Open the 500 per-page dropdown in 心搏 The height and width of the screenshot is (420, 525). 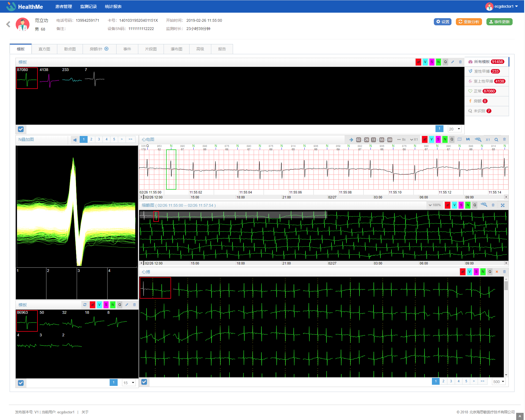click(499, 382)
